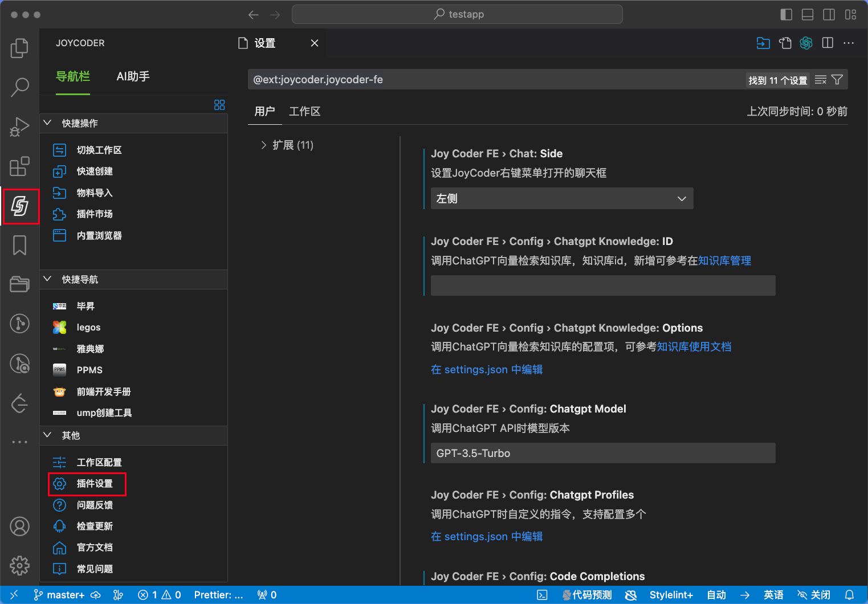Click the Chatgpt Model field showing GPT-3.5-Turbo
The image size is (868, 604).
(603, 453)
